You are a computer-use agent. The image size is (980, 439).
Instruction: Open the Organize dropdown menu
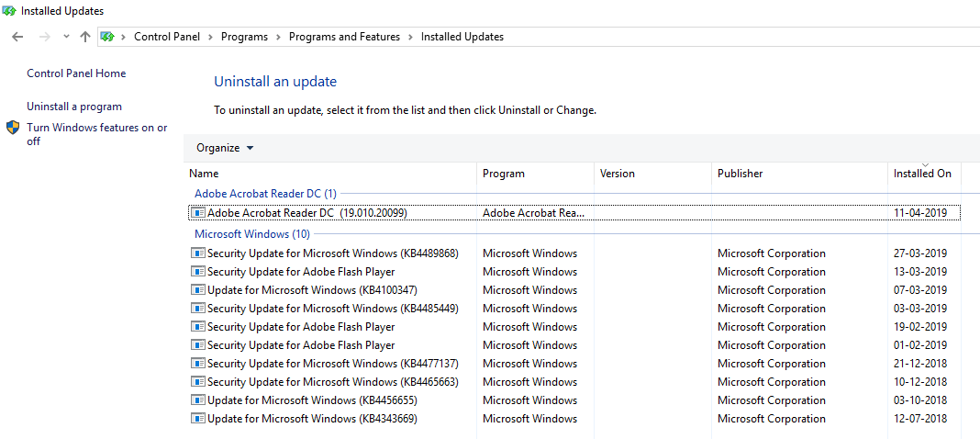(x=225, y=148)
